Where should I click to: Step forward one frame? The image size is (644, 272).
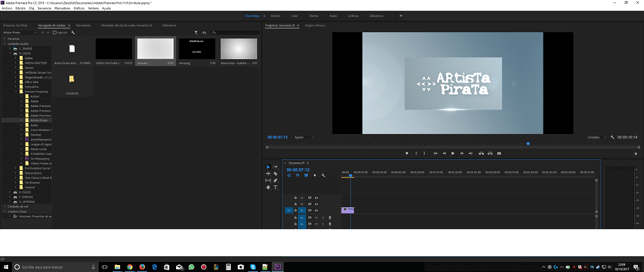pyautogui.click(x=462, y=153)
